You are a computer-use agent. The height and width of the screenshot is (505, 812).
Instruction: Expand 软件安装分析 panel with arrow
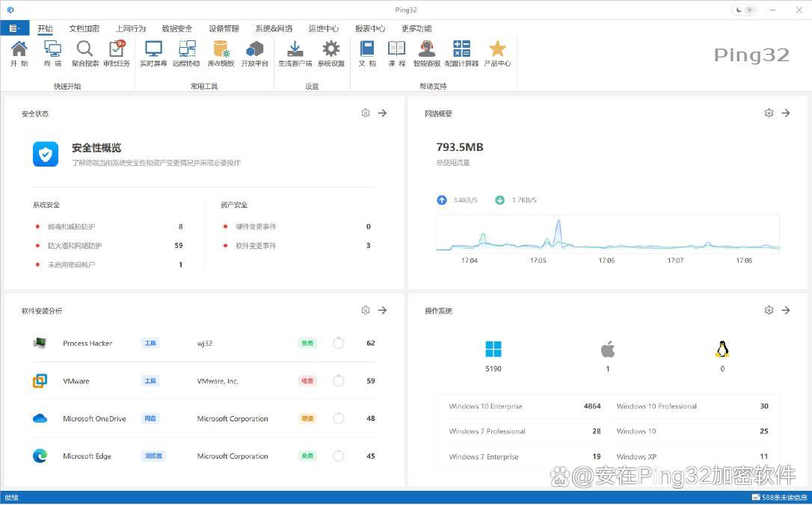pyautogui.click(x=382, y=310)
